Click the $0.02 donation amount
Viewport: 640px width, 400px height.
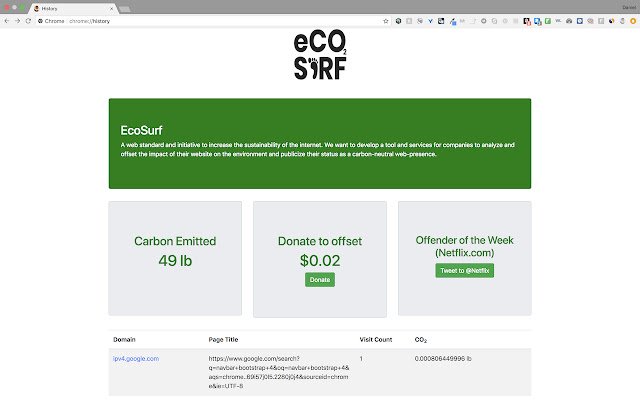320,260
